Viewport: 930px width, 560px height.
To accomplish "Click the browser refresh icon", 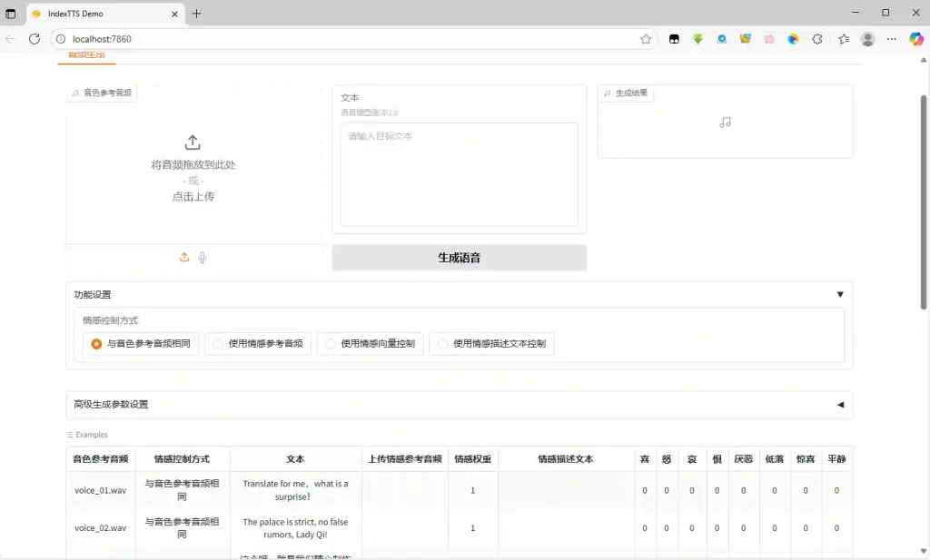I will pos(34,39).
